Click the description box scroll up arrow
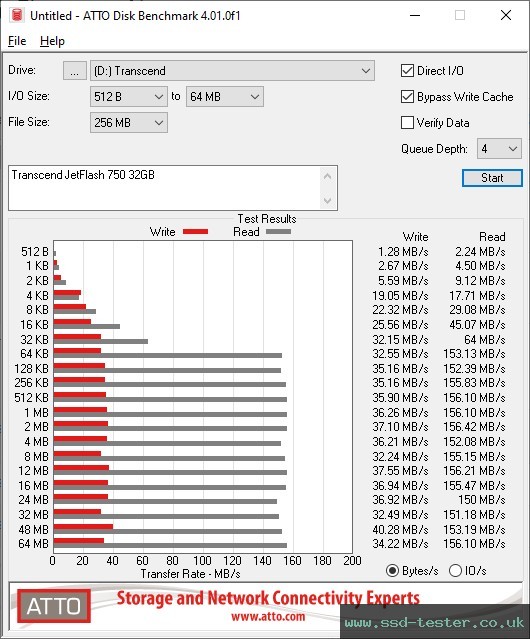530x639 pixels. point(328,177)
